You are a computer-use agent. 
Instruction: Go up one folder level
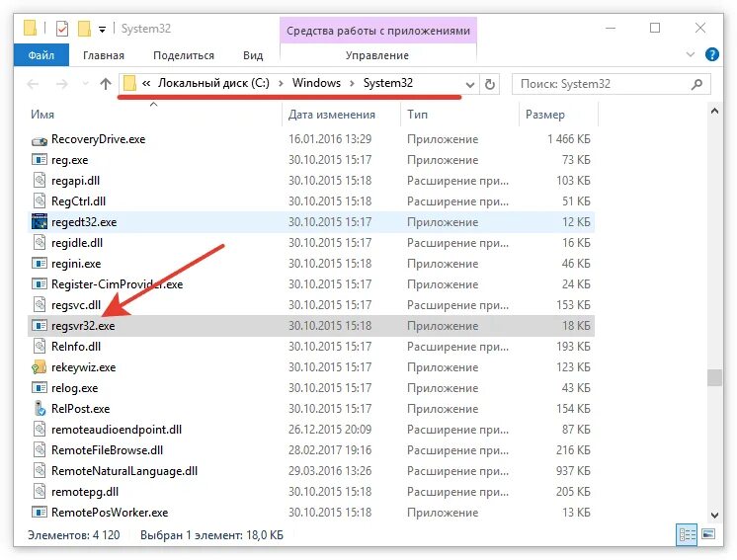pyautogui.click(x=106, y=84)
